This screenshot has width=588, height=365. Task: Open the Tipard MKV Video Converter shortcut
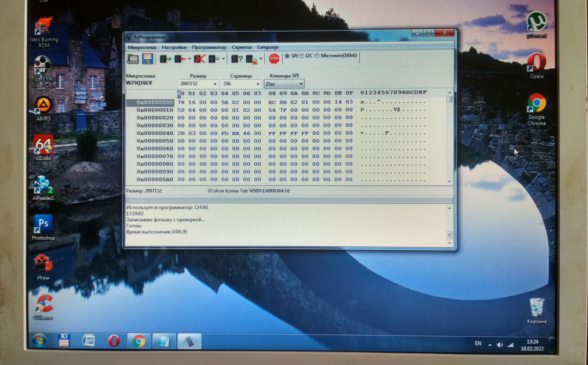tap(43, 72)
